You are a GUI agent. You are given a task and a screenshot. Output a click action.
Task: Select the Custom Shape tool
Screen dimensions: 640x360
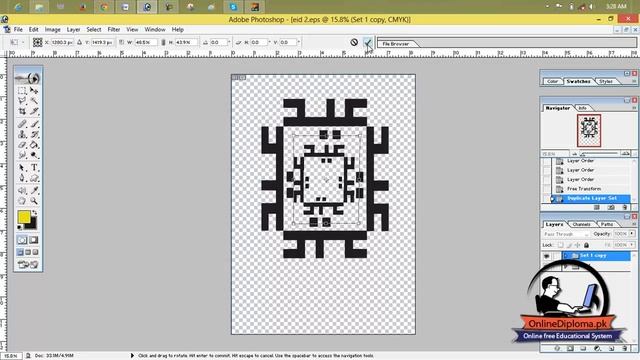pos(34,178)
